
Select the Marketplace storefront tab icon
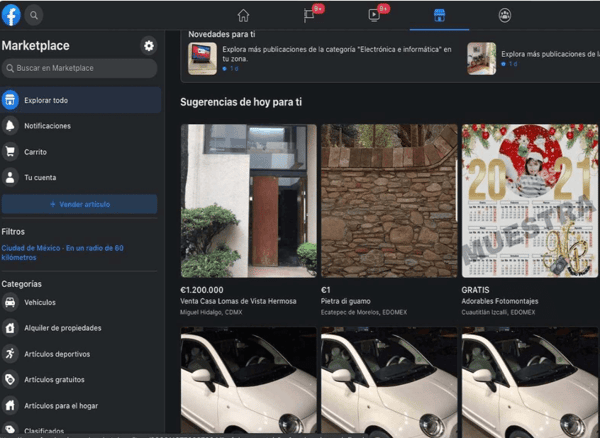(x=438, y=15)
